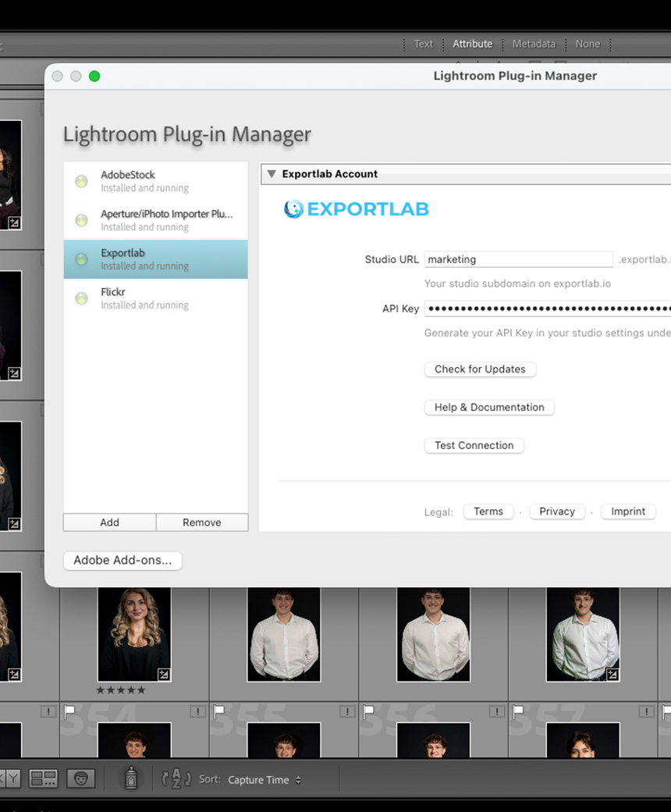Click the five-star rating under woman photo

click(121, 689)
